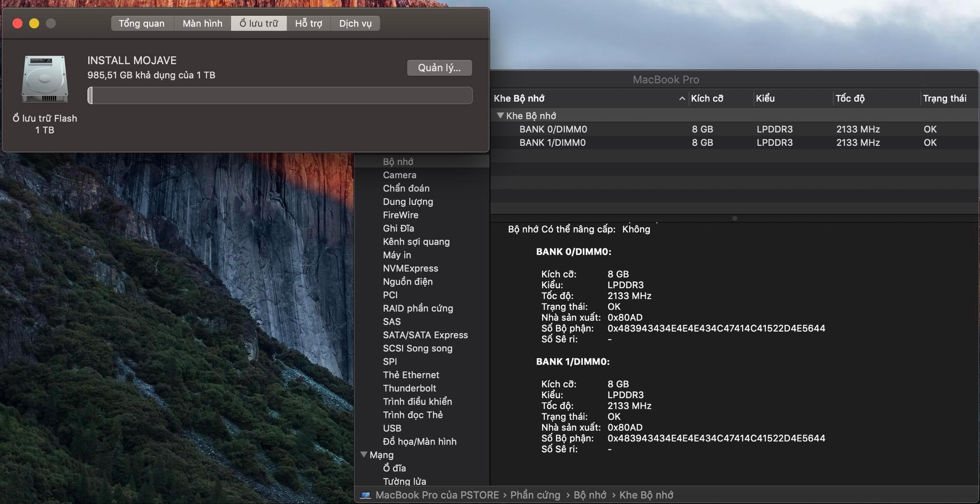Click the Quản lý... button
The image size is (980, 504).
coord(439,68)
